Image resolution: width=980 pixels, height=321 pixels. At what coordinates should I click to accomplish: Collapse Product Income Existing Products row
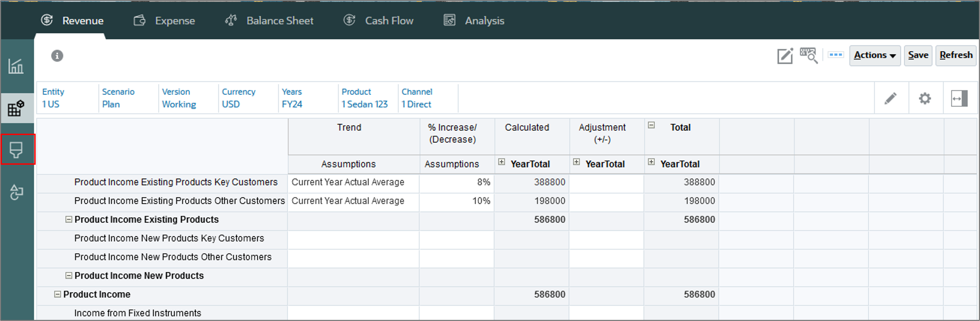click(69, 219)
